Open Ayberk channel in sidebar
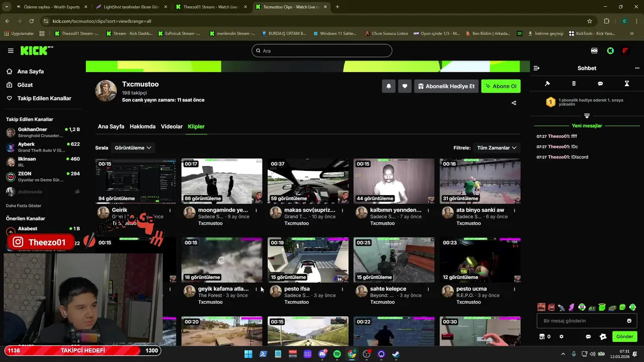The width and height of the screenshot is (644, 362). 43,147
